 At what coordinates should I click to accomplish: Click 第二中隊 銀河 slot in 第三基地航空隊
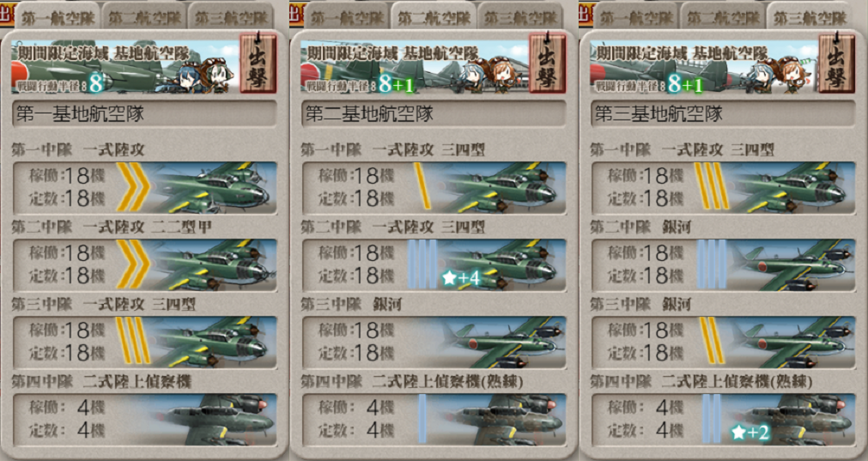(724, 265)
